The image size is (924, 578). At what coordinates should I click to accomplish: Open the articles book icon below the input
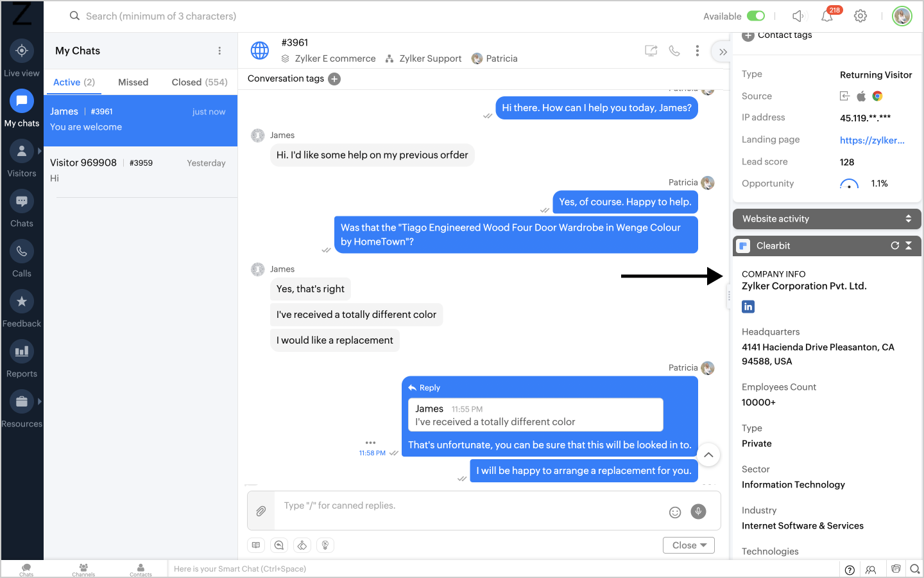[256, 545]
